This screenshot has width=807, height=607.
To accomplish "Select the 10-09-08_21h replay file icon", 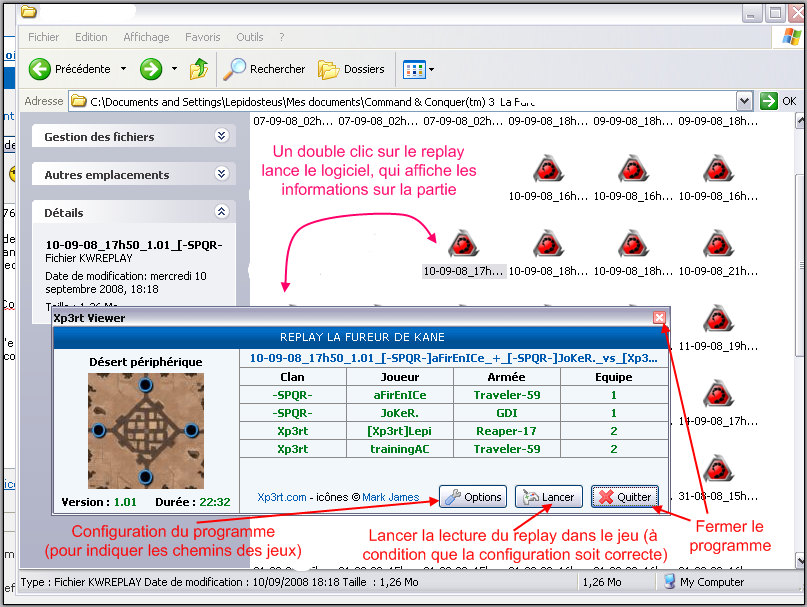I will [x=718, y=244].
